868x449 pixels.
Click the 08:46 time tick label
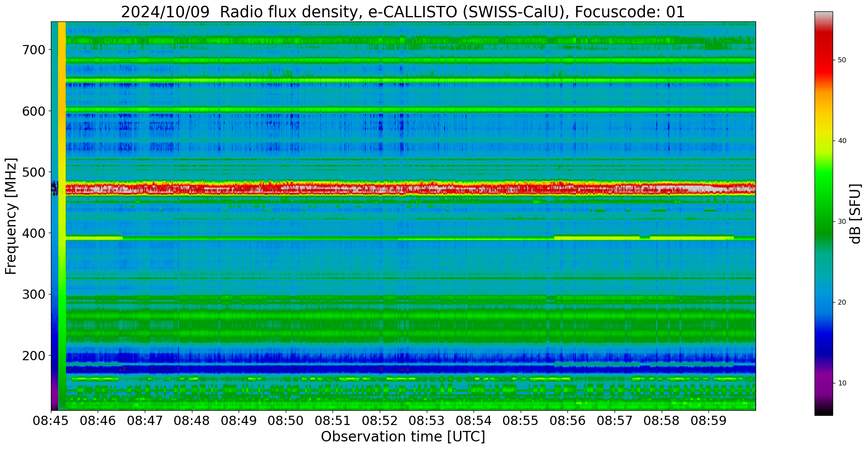click(x=98, y=421)
